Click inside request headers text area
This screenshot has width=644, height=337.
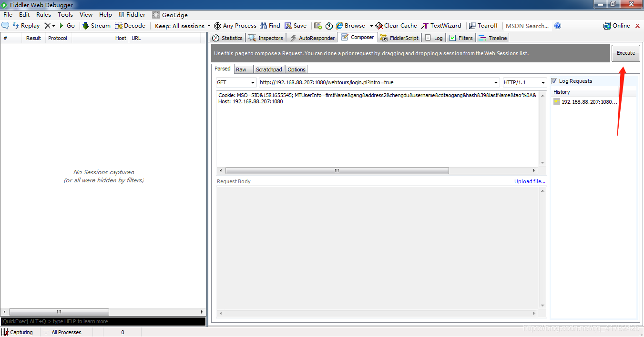(x=378, y=129)
